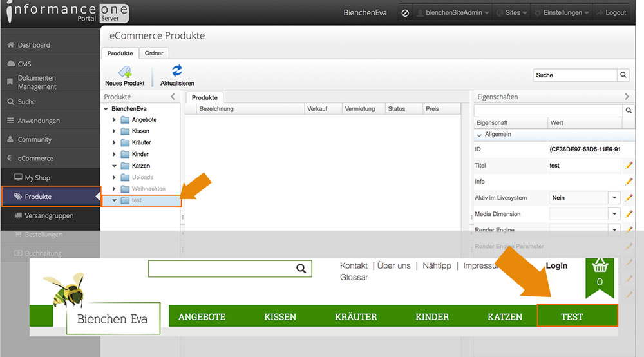Open Versandgruppen in sidebar
This screenshot has height=357, width=644.
click(x=50, y=215)
